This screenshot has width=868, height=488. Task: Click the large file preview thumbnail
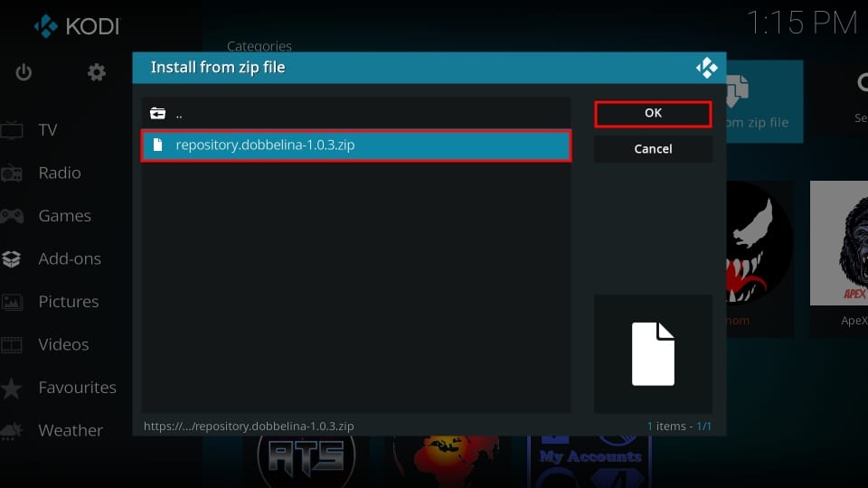(653, 354)
